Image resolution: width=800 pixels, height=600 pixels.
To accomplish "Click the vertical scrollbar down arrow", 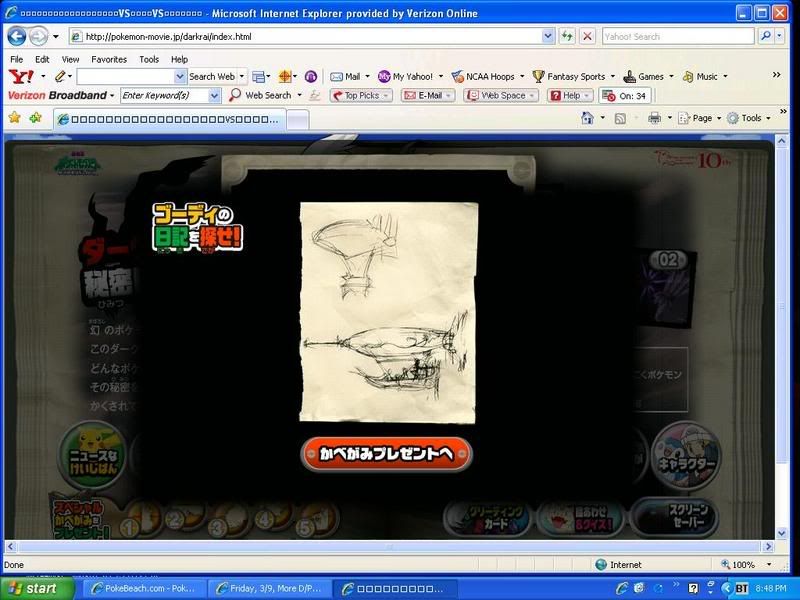I will point(782,533).
